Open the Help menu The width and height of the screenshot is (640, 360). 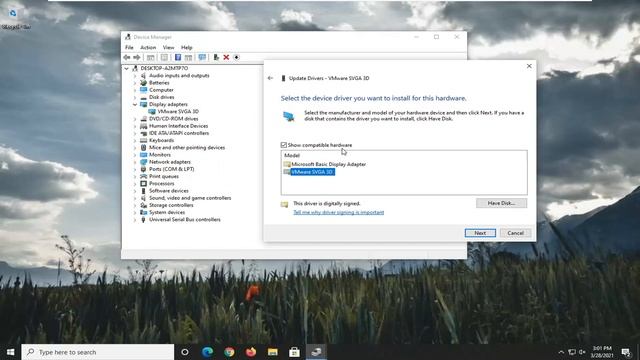click(x=187, y=47)
